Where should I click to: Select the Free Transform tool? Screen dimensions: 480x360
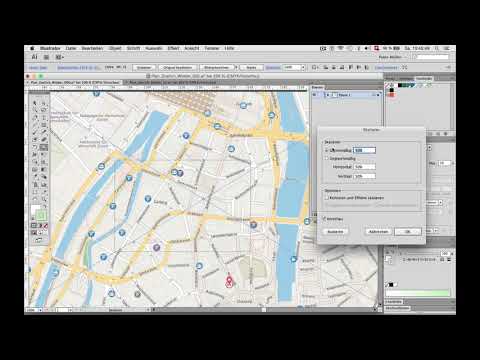pyautogui.click(x=44, y=155)
